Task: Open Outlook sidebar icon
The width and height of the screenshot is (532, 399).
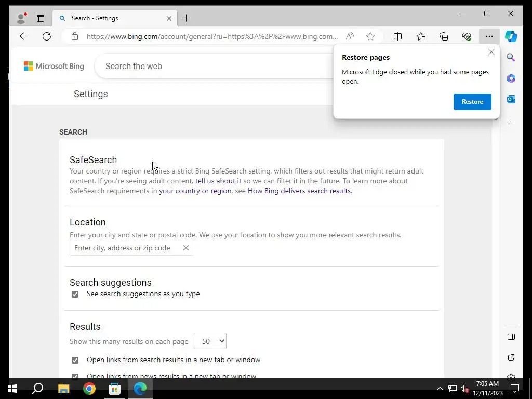Action: (x=511, y=99)
